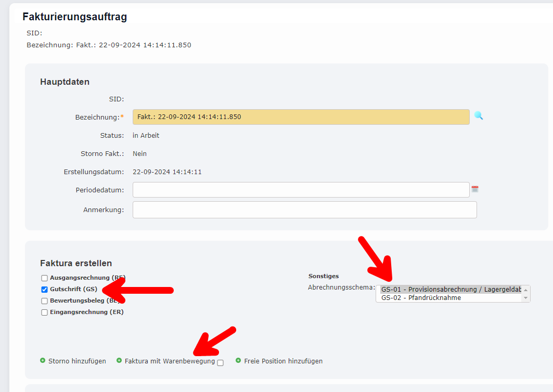Click the green plus beside Freie Position hinzufügen
The width and height of the screenshot is (553, 392).
[239, 361]
